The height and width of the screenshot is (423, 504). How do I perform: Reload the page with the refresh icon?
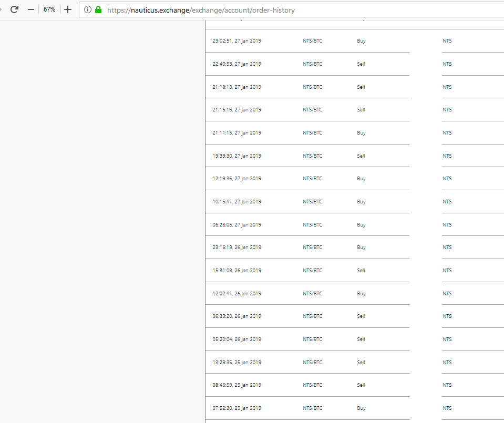14,9
